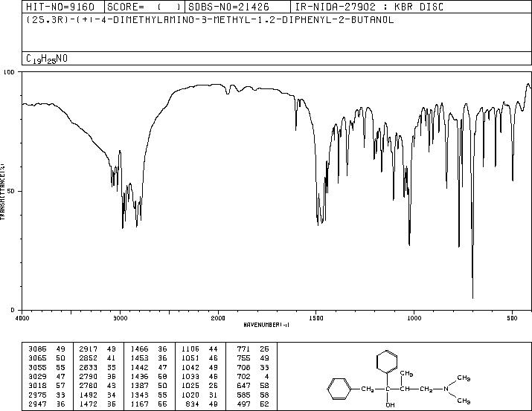This screenshot has width=532, height=411.
Task: Click the 1033 peak entry in the table
Action: click(199, 376)
